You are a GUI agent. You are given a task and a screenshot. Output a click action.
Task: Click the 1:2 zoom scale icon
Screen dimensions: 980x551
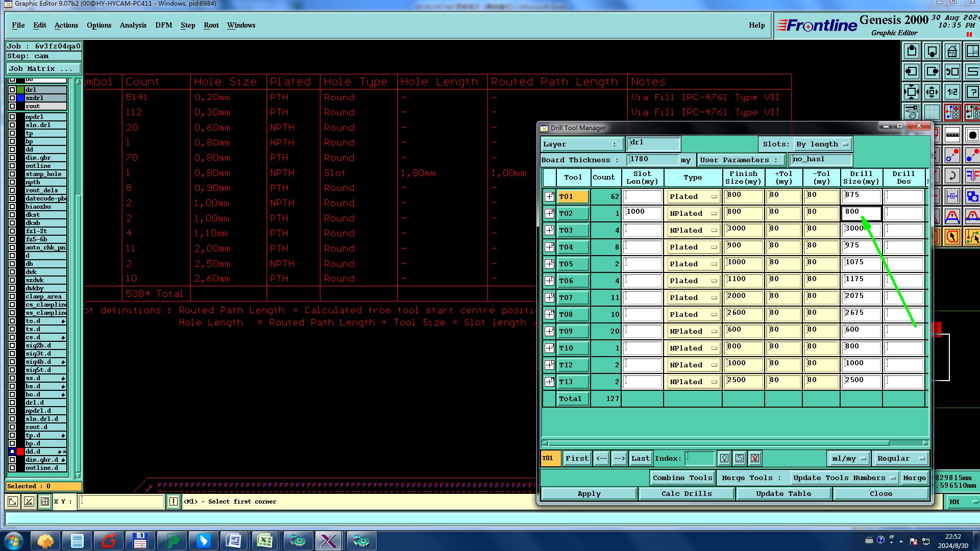[x=952, y=92]
